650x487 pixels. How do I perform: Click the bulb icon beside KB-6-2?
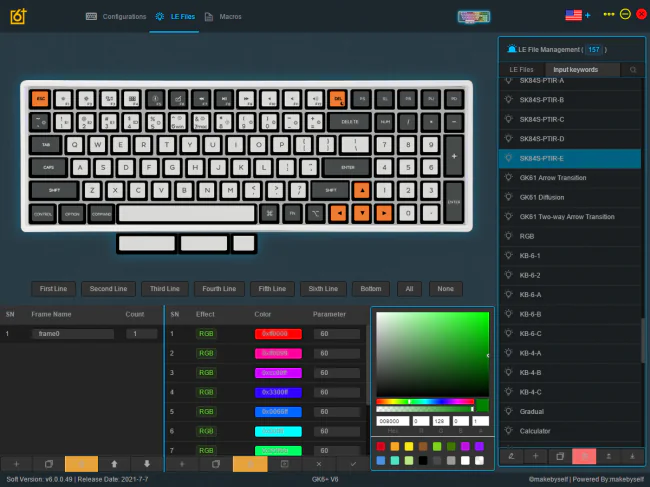[509, 274]
